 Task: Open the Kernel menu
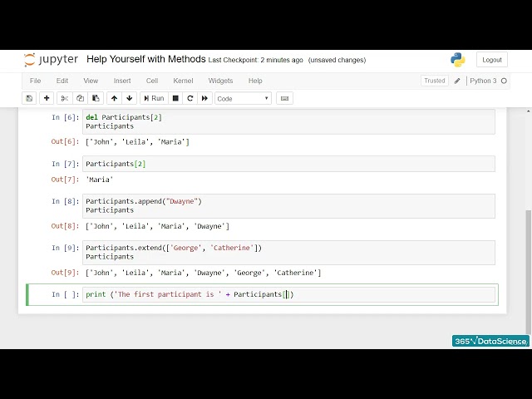[183, 81]
